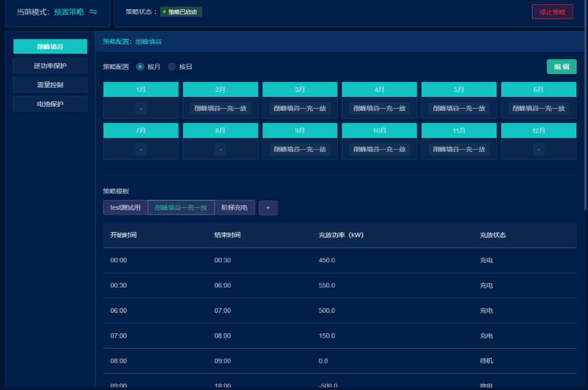The width and height of the screenshot is (588, 390).
Task: Switch to the test测试用 template tab
Action: point(125,208)
